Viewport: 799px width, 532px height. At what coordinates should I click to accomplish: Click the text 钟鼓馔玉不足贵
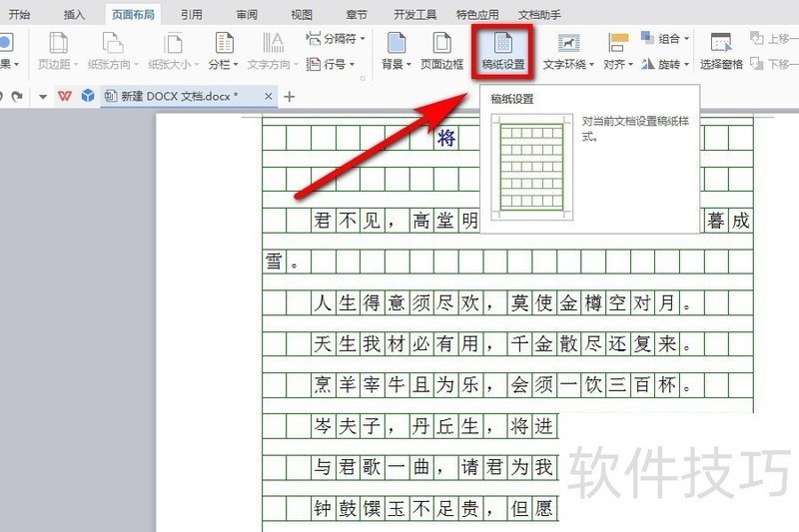coord(395,508)
